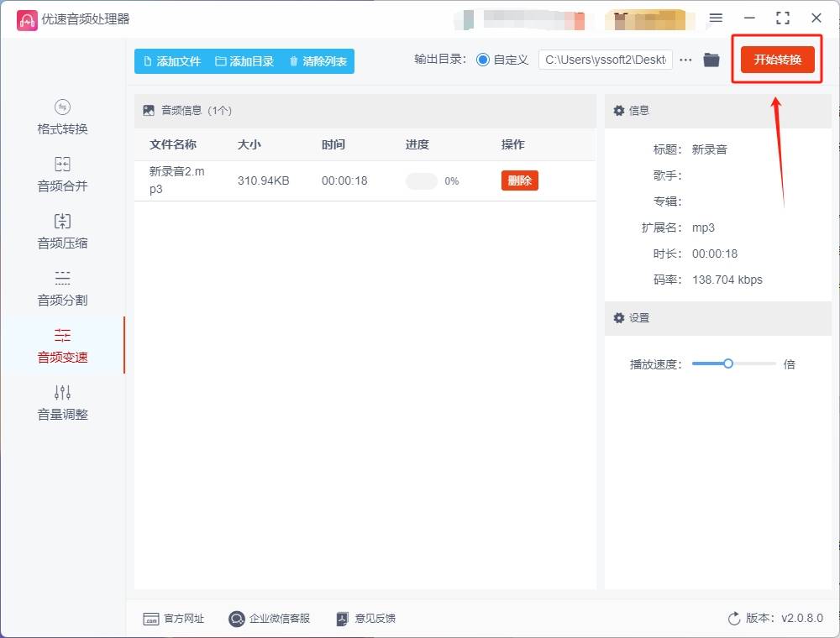This screenshot has height=638, width=840.
Task: Open the hamburger menu in title bar
Action: pos(716,18)
